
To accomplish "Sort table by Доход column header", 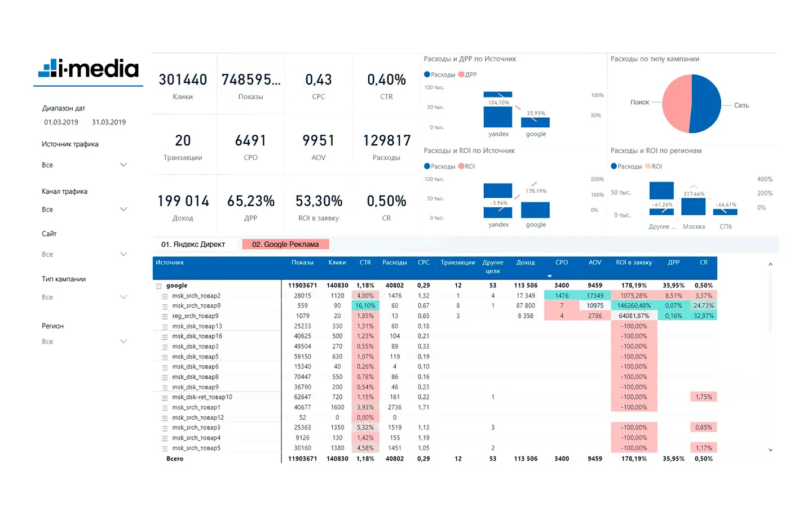I will click(526, 263).
